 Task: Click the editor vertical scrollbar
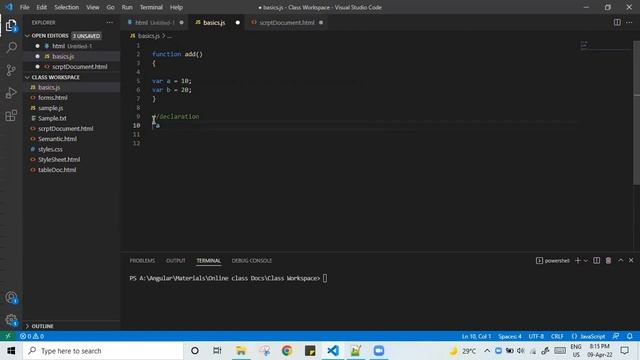point(637,112)
